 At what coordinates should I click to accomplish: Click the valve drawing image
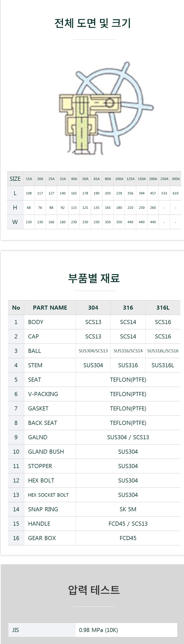point(106,108)
